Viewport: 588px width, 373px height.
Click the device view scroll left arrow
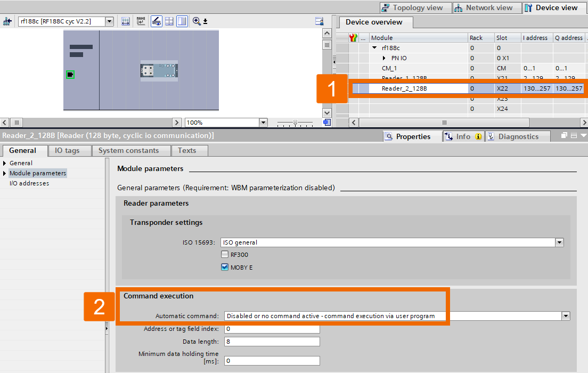point(4,123)
